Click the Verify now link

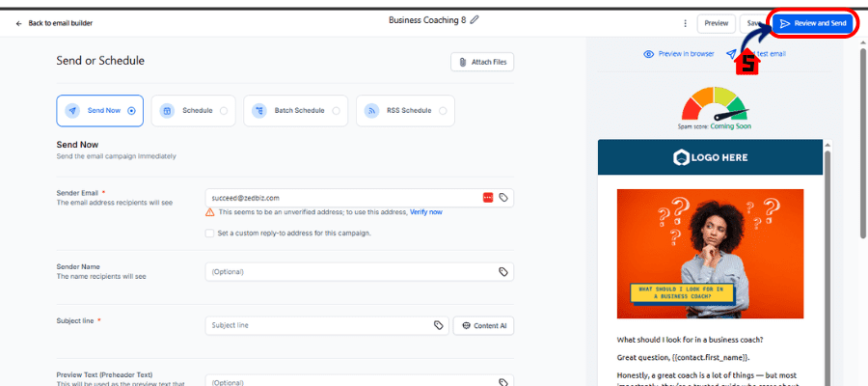(x=426, y=211)
